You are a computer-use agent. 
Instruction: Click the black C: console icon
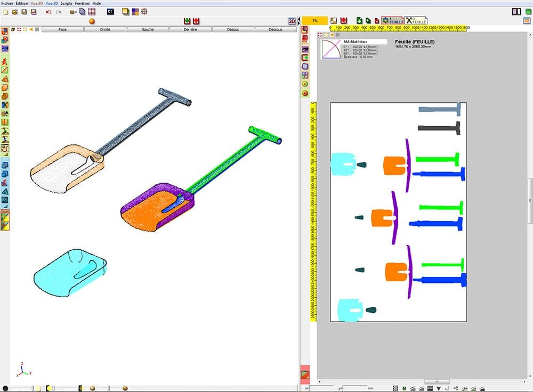pos(110,11)
